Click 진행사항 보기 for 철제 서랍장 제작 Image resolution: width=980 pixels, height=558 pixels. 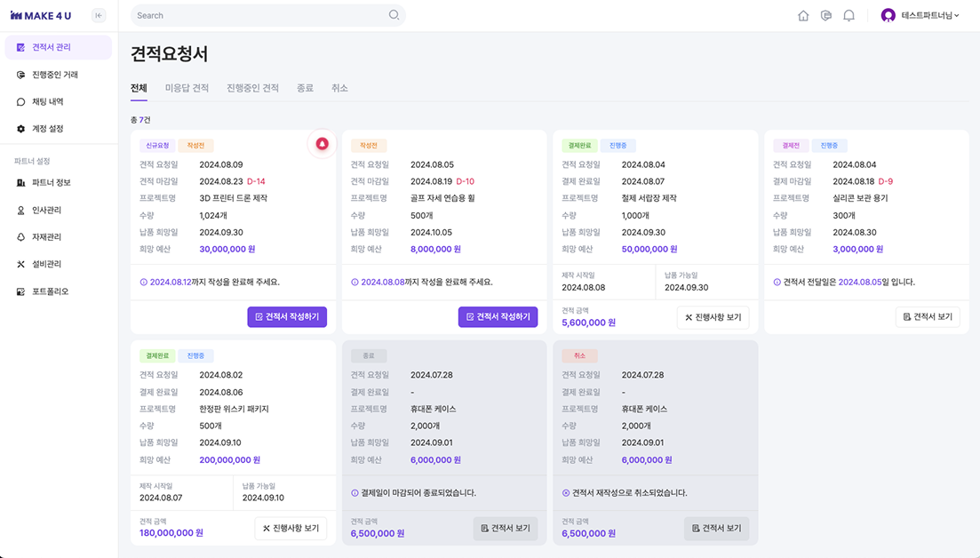pos(713,317)
